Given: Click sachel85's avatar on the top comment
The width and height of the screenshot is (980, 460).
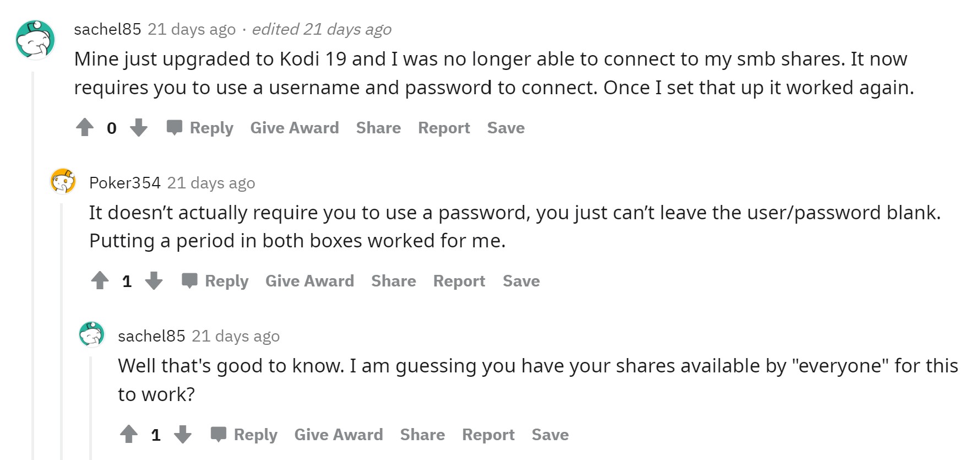Looking at the screenshot, I should [35, 40].
